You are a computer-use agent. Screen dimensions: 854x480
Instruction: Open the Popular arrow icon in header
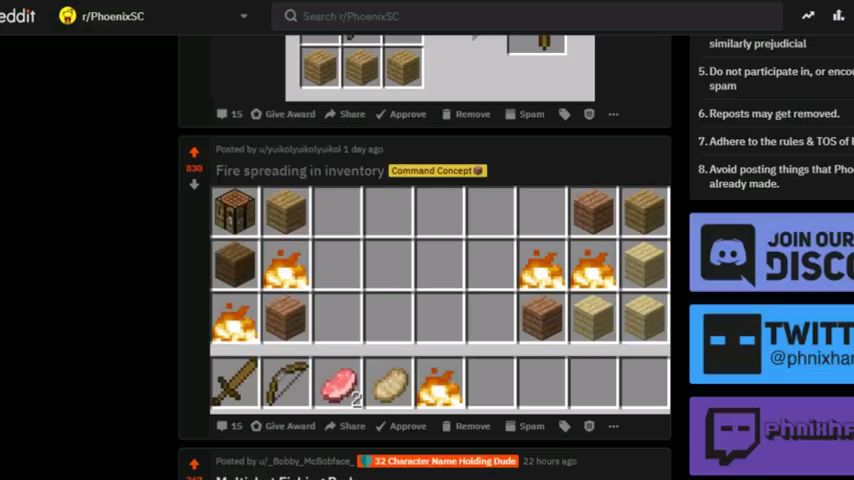808,16
